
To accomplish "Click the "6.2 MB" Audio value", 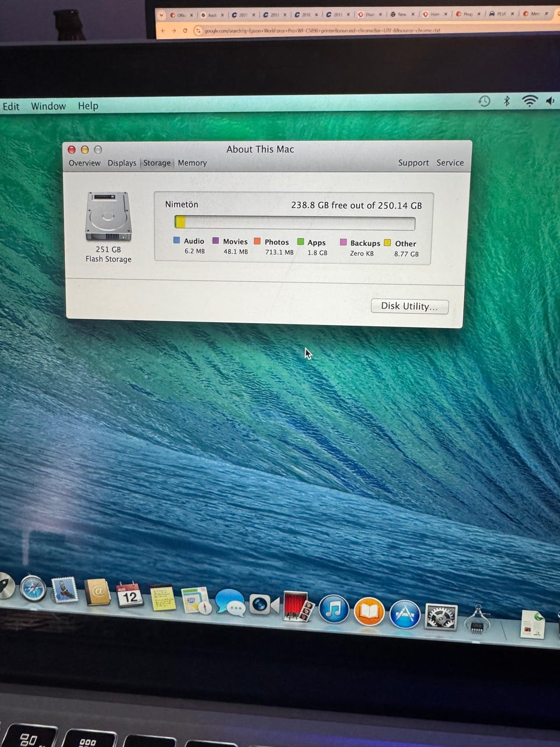I will click(194, 251).
